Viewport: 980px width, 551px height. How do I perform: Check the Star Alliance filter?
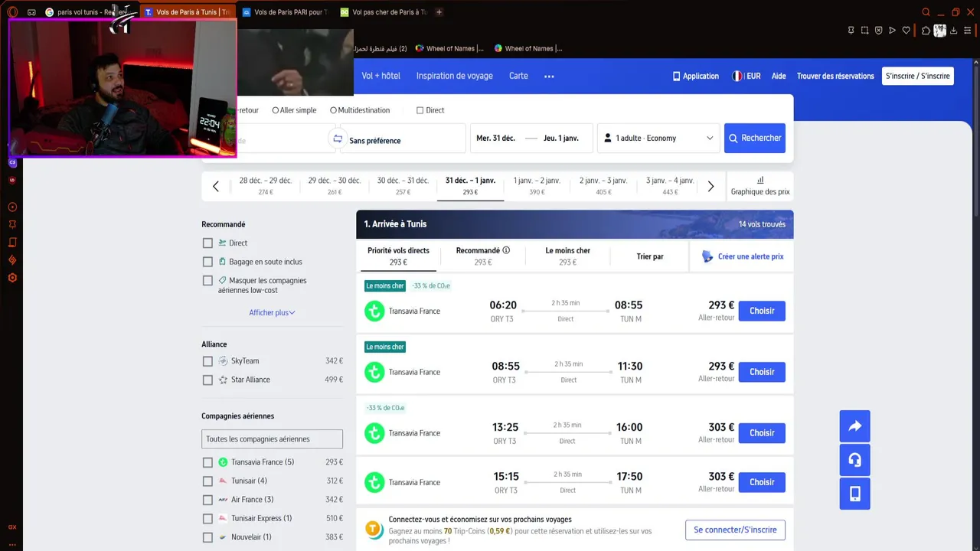click(x=207, y=380)
